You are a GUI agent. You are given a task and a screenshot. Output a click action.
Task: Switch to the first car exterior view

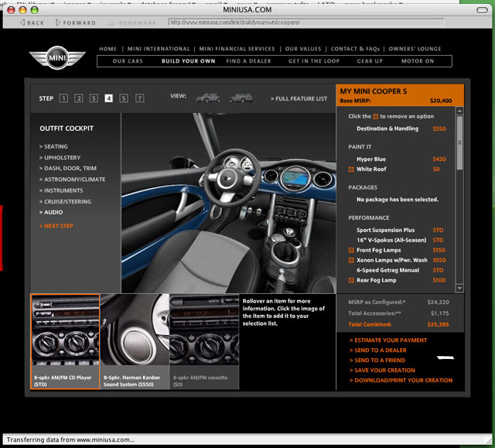pos(207,98)
